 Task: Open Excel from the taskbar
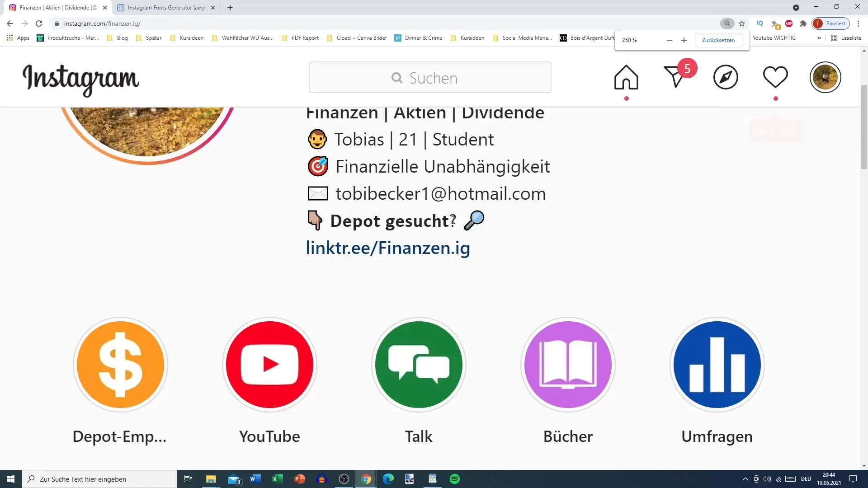point(277,479)
